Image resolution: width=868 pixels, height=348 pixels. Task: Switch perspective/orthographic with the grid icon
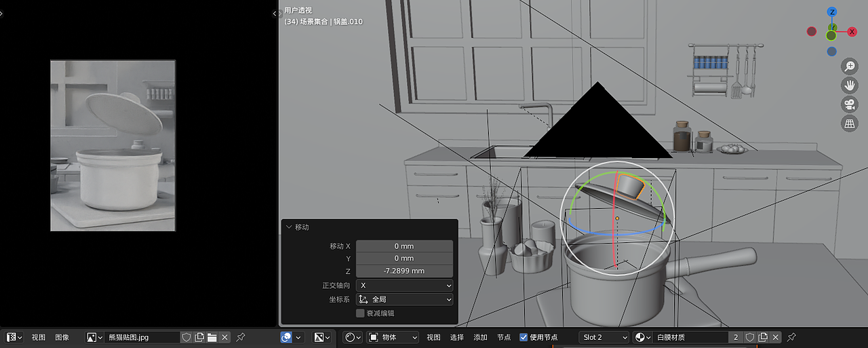pyautogui.click(x=850, y=123)
